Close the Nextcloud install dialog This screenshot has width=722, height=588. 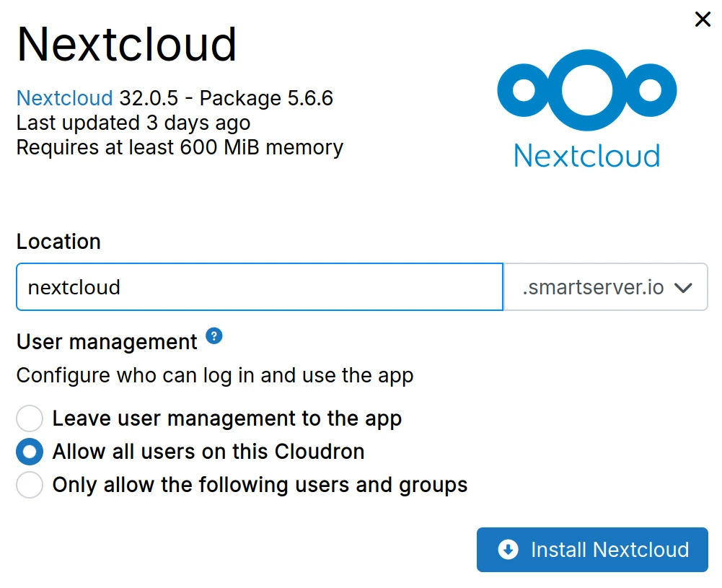(702, 19)
